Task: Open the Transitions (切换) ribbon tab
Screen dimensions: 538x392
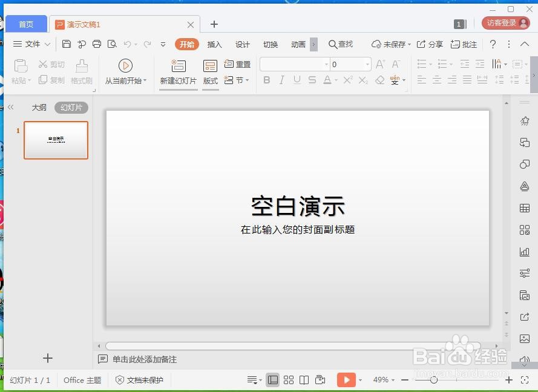Action: [x=271, y=44]
